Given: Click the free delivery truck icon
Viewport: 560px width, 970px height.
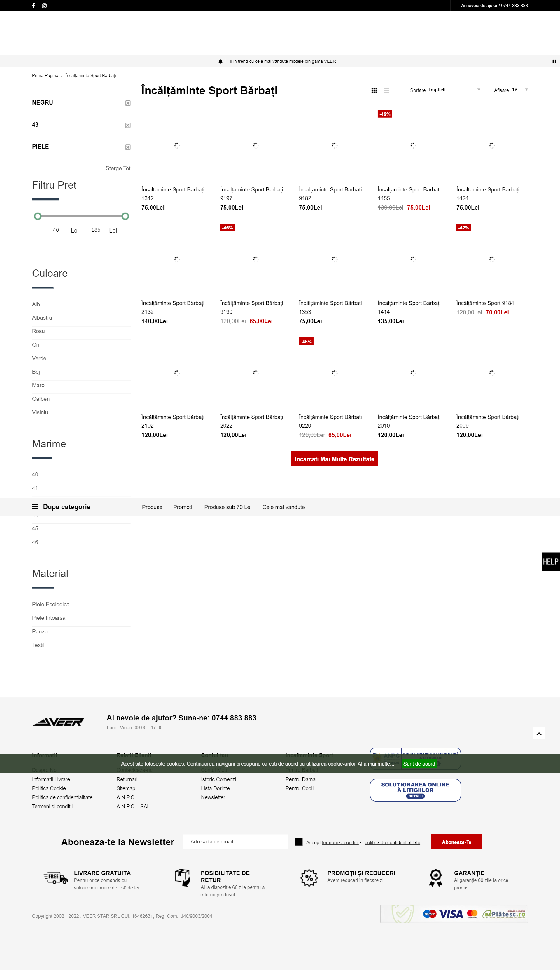Looking at the screenshot, I should [x=56, y=878].
